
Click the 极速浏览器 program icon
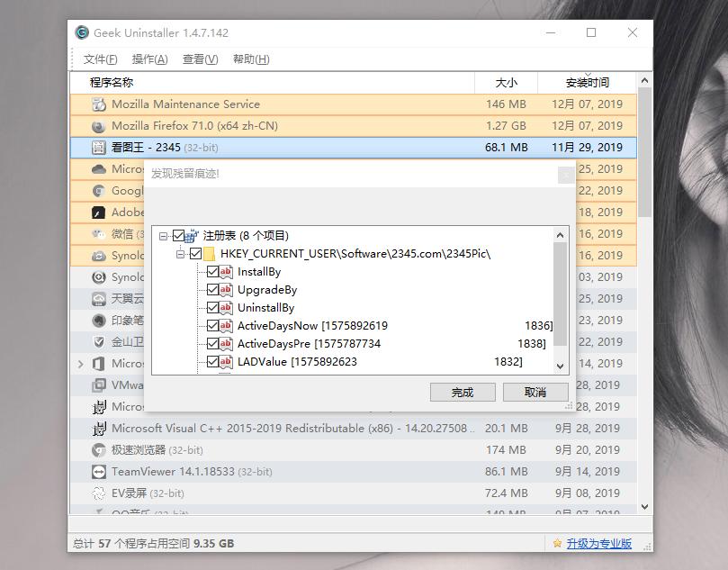[x=98, y=450]
